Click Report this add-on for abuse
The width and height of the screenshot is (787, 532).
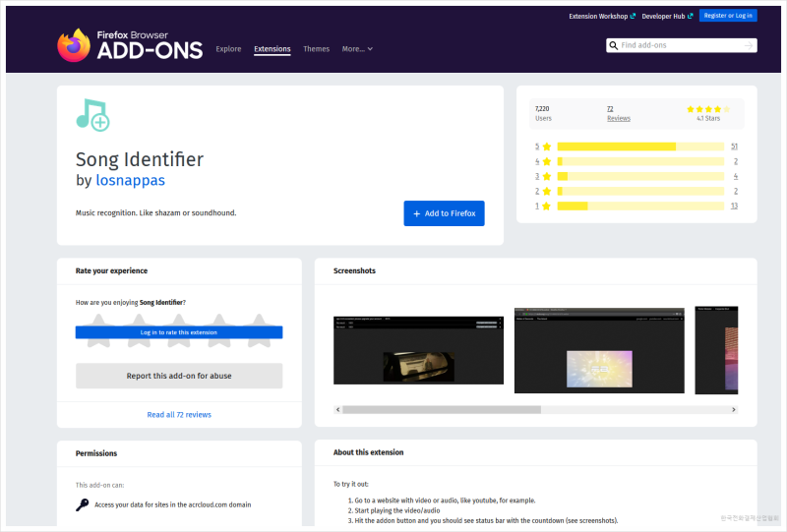(179, 376)
